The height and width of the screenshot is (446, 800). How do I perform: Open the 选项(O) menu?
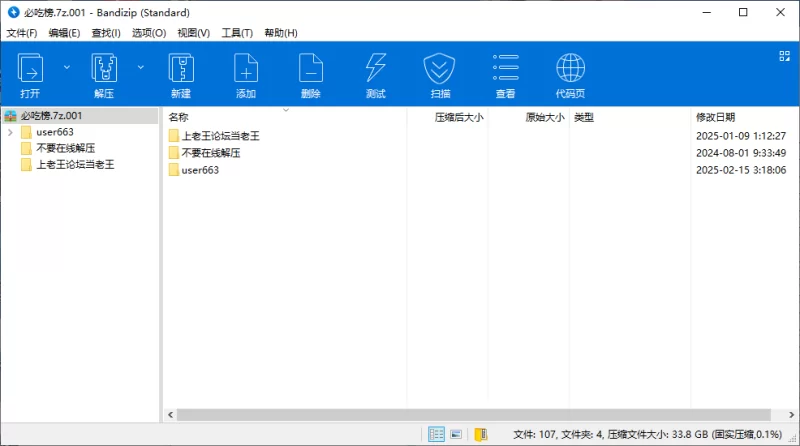coord(149,33)
